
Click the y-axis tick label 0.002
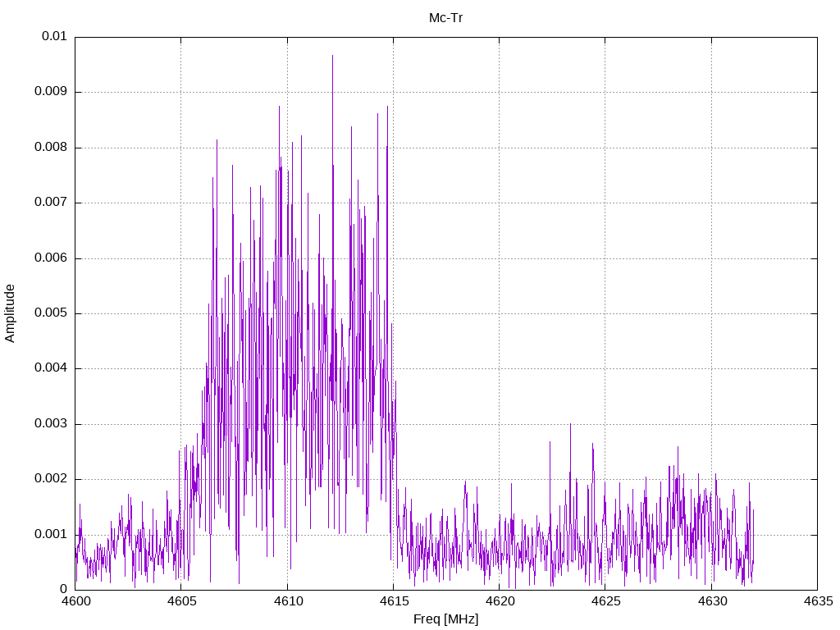click(x=51, y=479)
